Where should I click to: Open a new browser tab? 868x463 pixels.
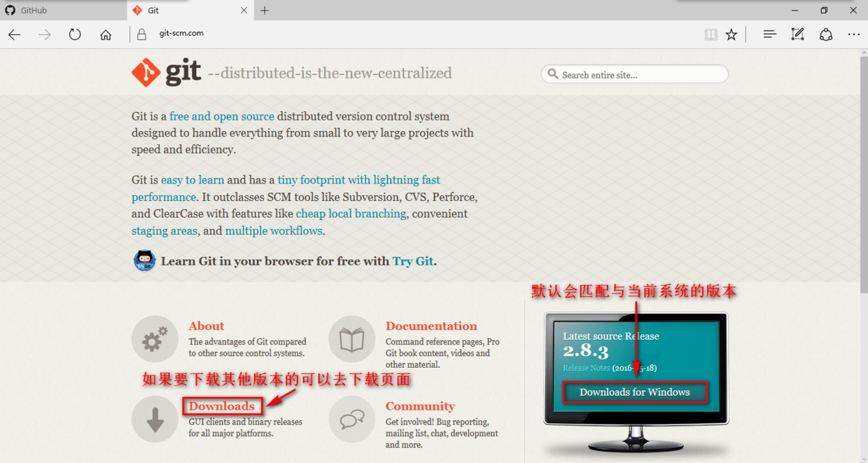click(x=265, y=11)
